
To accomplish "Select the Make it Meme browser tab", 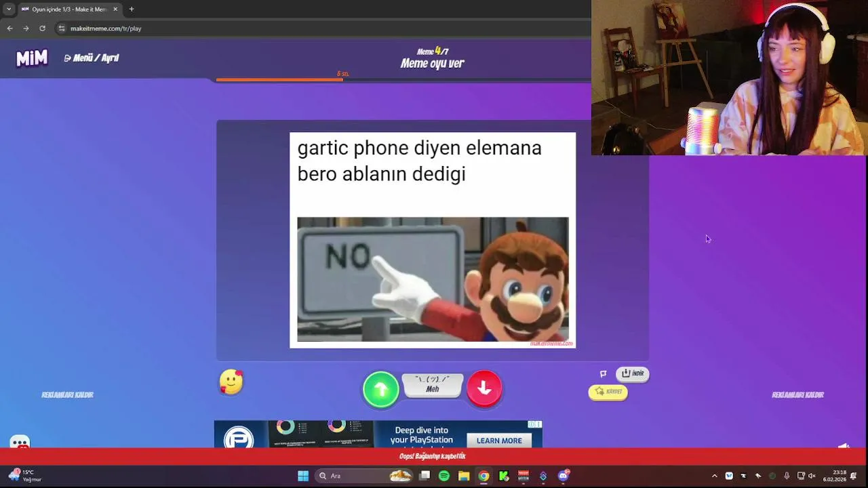I will tap(69, 9).
